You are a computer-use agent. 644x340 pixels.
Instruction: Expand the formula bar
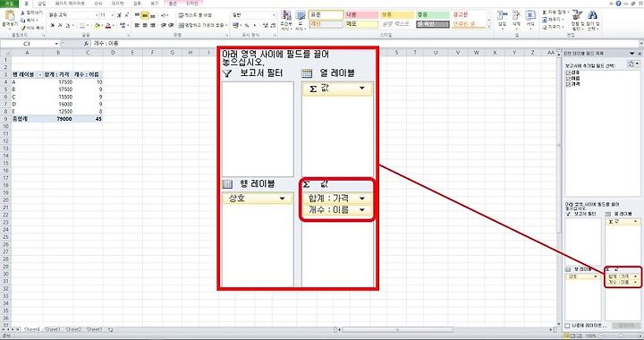[640, 44]
